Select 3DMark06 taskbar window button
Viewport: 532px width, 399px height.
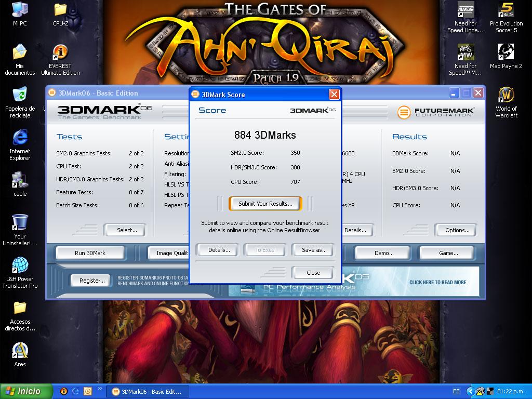pyautogui.click(x=147, y=392)
